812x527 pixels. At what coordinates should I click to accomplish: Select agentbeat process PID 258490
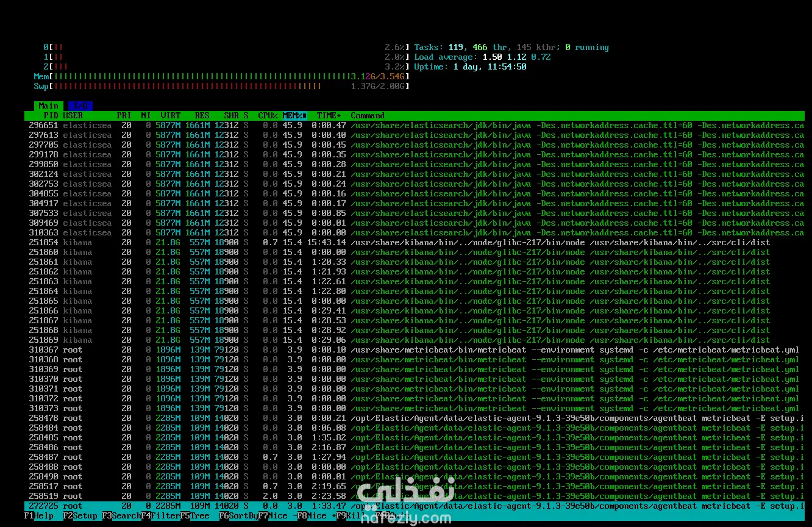(x=415, y=476)
